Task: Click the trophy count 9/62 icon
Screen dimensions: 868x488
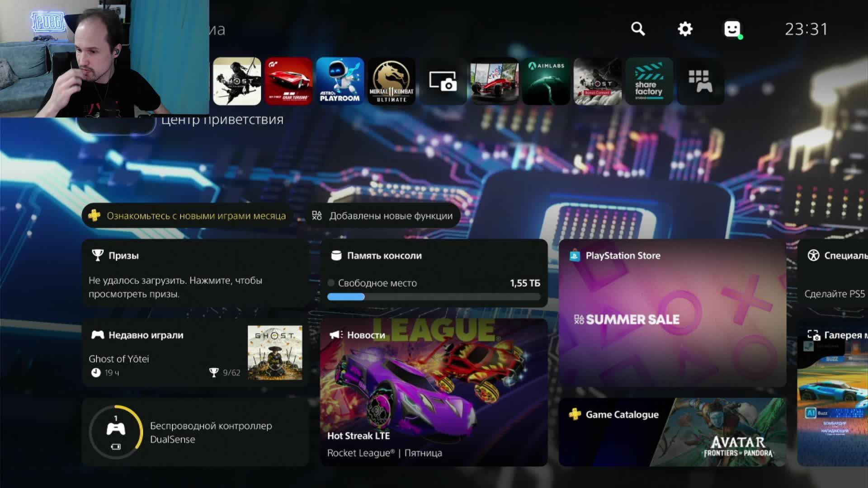Action: pos(214,372)
